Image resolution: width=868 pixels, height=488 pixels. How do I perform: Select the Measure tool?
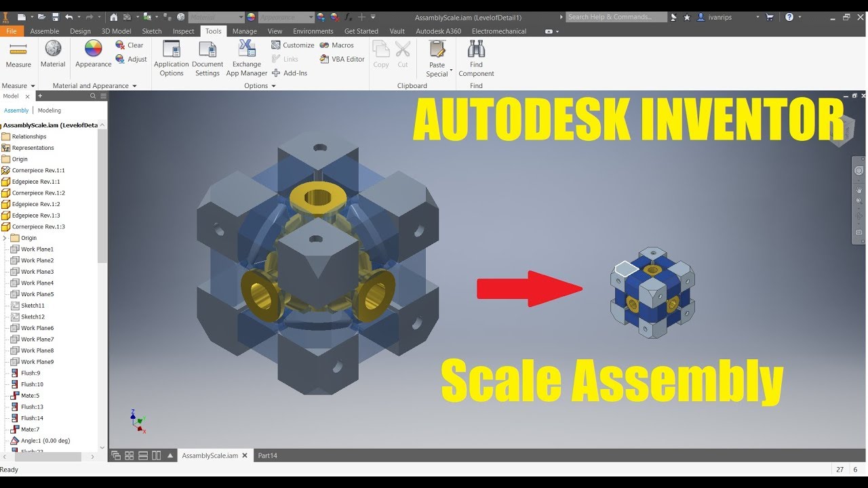click(18, 54)
